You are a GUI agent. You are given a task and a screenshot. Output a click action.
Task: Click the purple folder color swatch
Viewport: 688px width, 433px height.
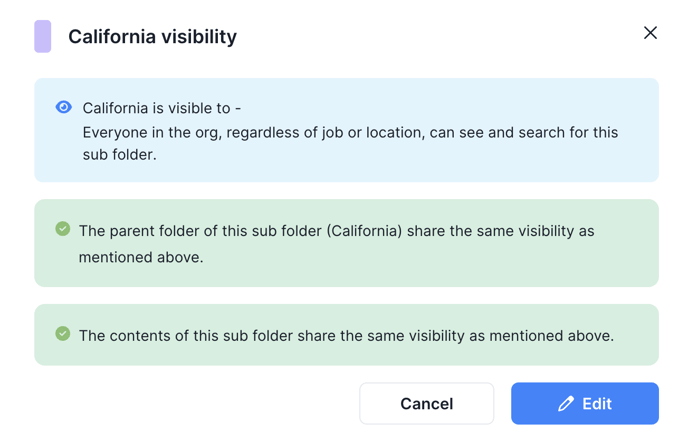pos(43,36)
